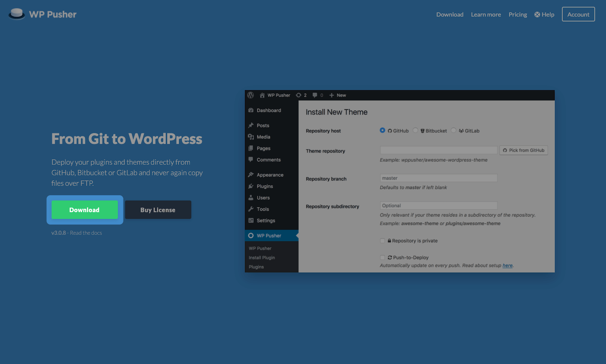Open Download in the top navigation
606x364 pixels.
[450, 14]
